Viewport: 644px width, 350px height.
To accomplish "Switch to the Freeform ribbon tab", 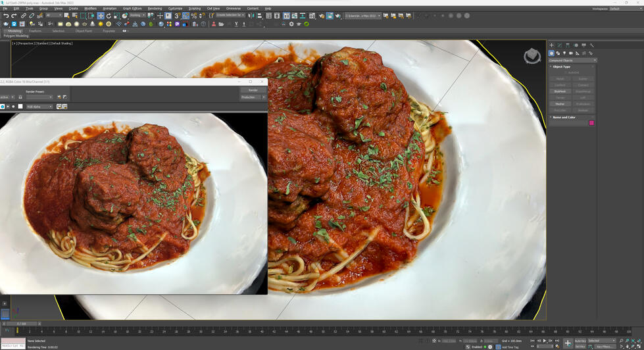I will [35, 31].
